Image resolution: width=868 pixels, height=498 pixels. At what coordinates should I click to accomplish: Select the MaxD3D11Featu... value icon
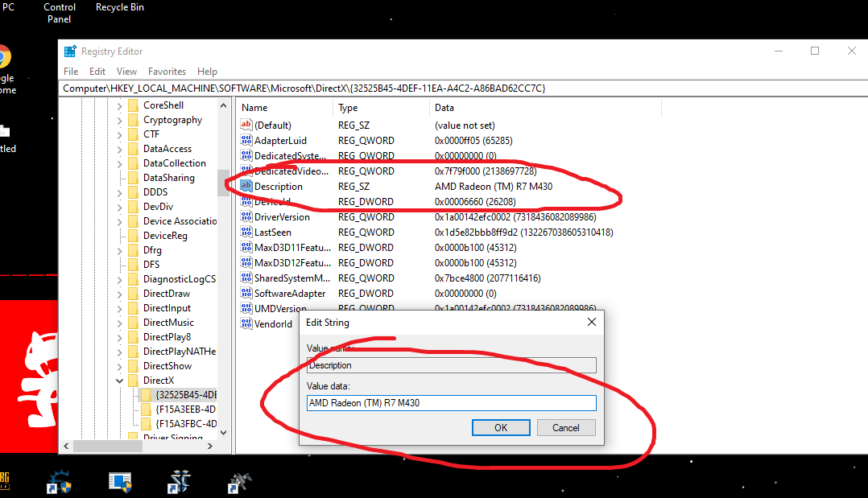point(246,247)
